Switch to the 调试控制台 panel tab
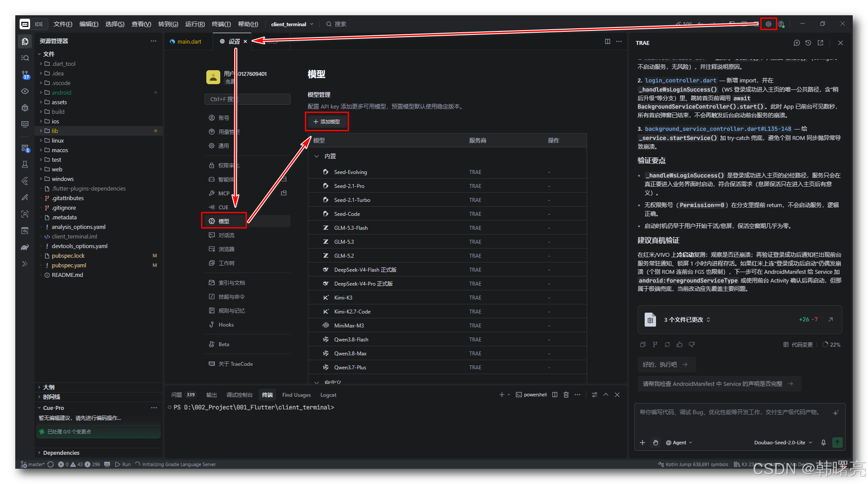The height and width of the screenshot is (484, 868). click(239, 395)
